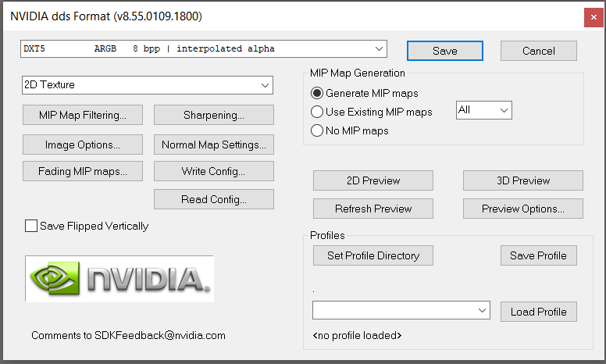Click the Cancel button
Viewport: 606px width, 364px height.
coord(538,51)
